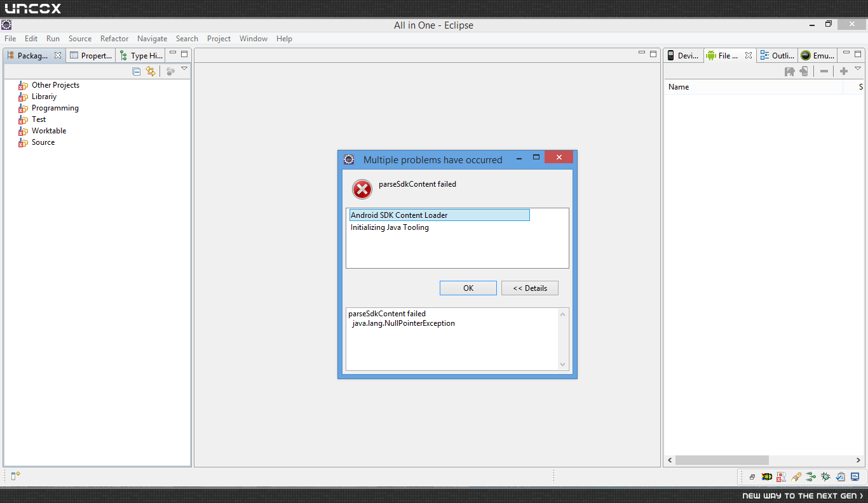The height and width of the screenshot is (503, 868).
Task: Open the Run menu
Action: click(x=53, y=39)
